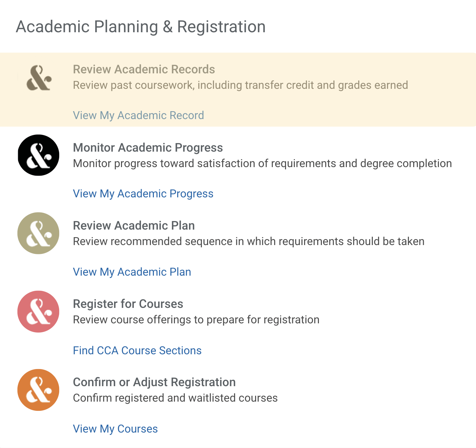Click the degree completion progress description
The height and width of the screenshot is (448, 476).
point(262,163)
